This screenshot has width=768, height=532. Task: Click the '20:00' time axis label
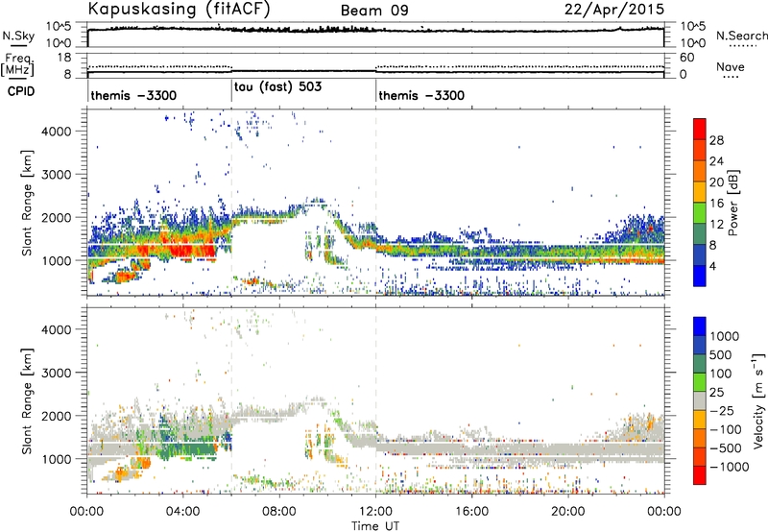(567, 512)
